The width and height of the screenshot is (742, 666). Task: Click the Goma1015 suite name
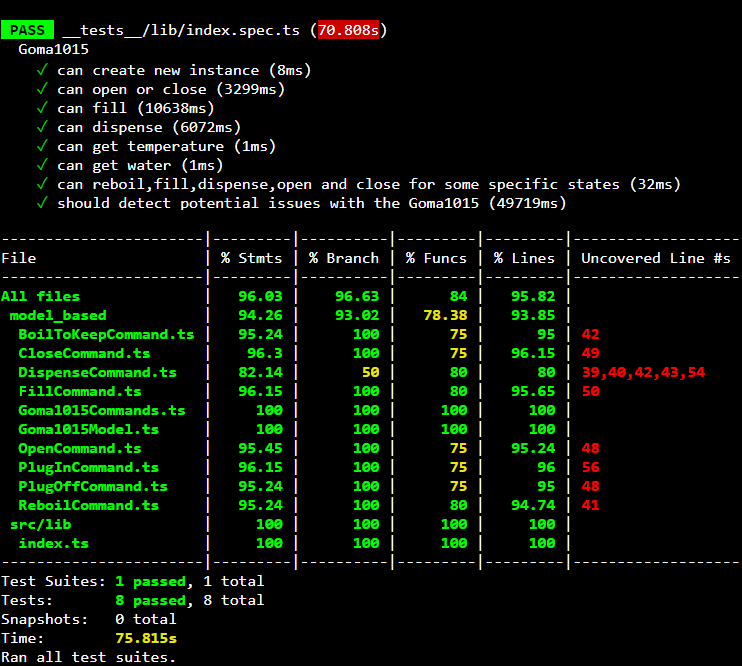53,49
